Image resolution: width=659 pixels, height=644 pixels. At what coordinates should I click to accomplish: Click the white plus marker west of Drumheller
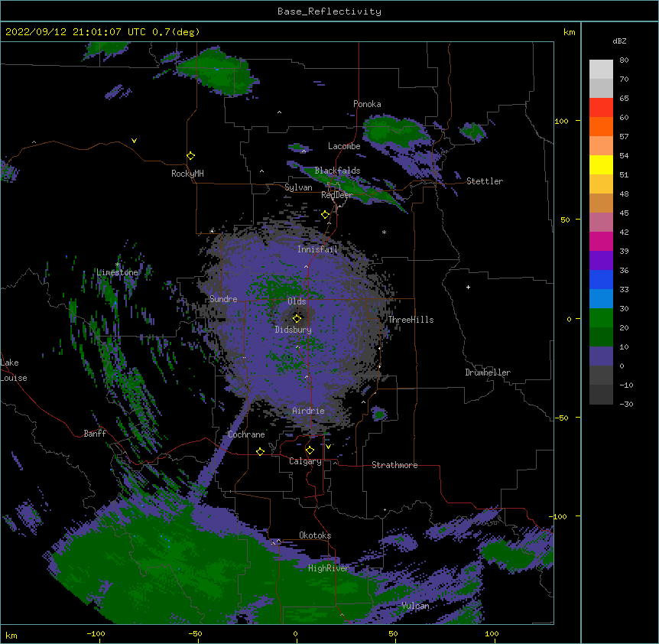tap(468, 287)
